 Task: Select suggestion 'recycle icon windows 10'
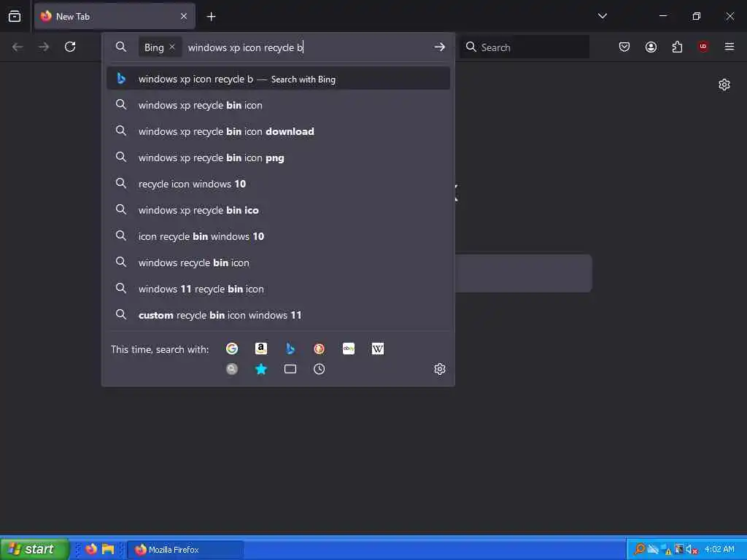[x=278, y=184]
